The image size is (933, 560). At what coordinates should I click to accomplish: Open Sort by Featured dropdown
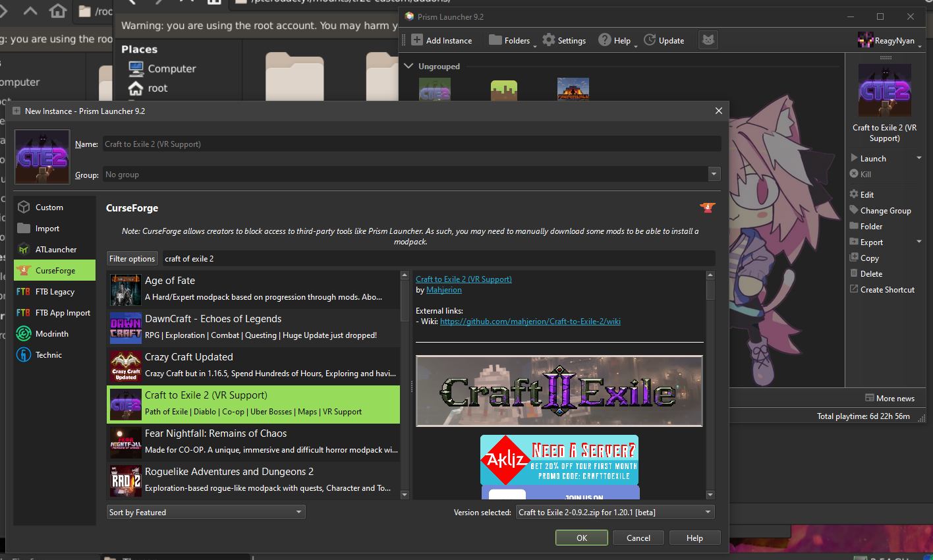pyautogui.click(x=206, y=512)
